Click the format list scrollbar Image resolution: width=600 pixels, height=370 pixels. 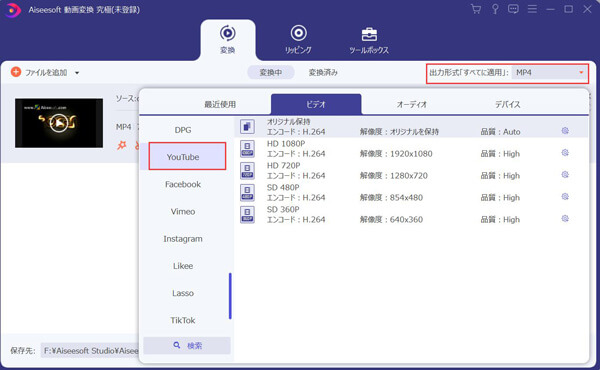pos(230,295)
